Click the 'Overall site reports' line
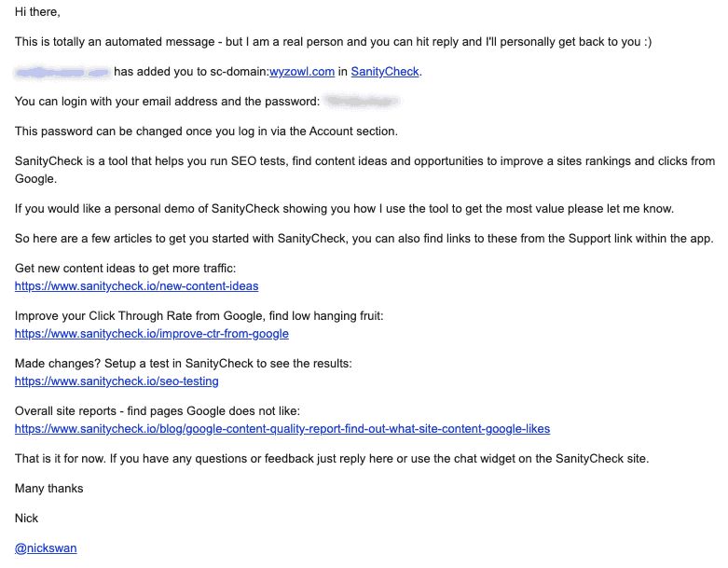728x568 pixels. point(158,411)
